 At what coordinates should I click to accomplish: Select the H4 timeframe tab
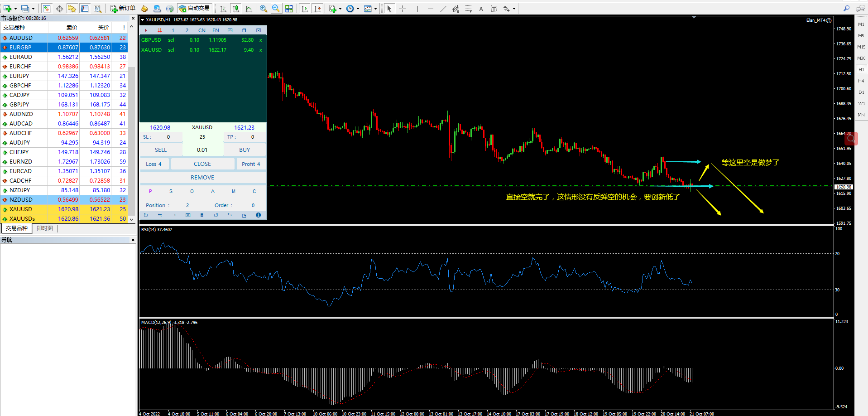(861, 81)
